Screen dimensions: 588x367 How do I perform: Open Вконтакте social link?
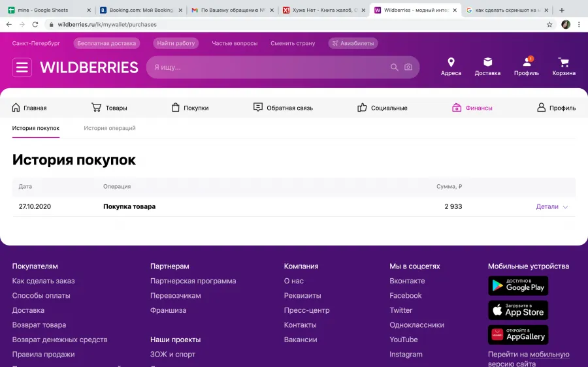(407, 281)
